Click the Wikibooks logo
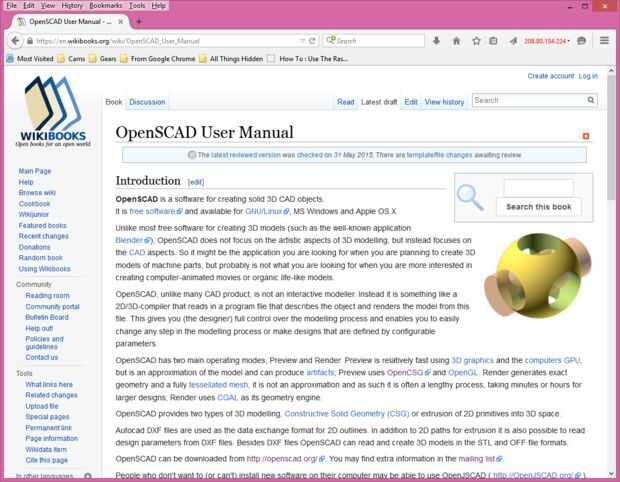Image resolution: width=620 pixels, height=482 pixels. 53,112
